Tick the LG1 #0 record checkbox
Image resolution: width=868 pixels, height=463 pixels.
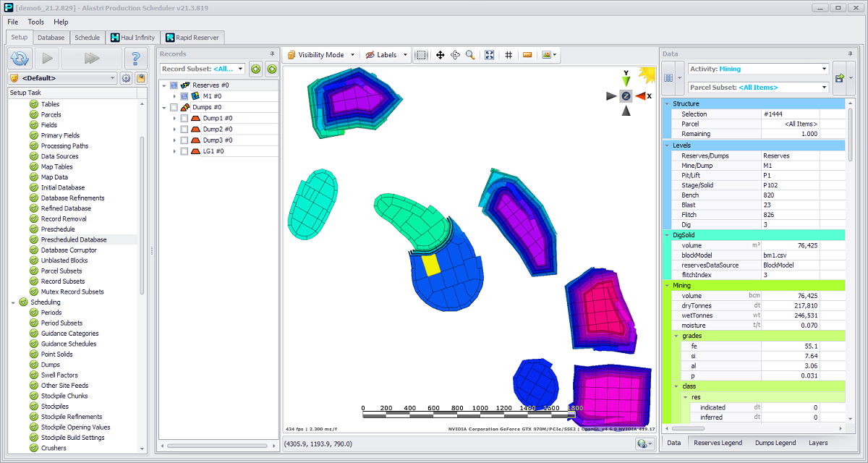tap(184, 151)
